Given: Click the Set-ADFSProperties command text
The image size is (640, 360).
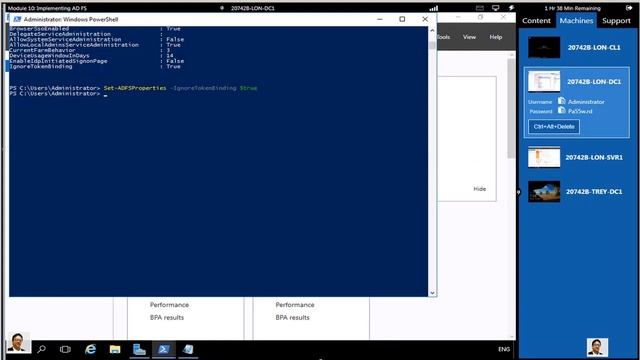Looking at the screenshot, I should pos(135,88).
